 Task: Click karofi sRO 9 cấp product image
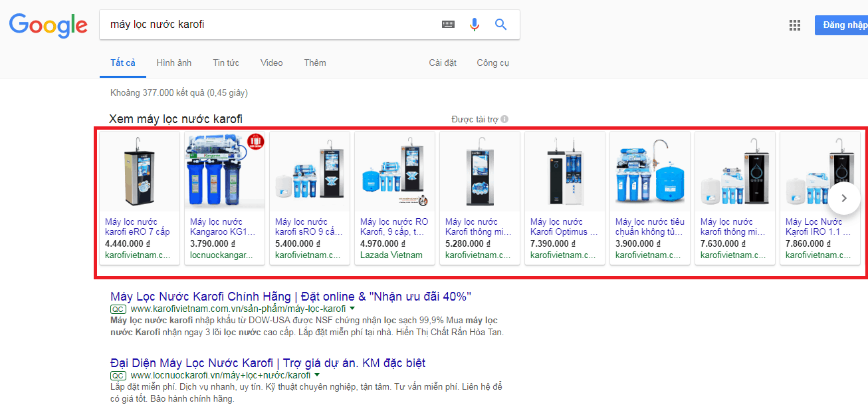click(310, 172)
